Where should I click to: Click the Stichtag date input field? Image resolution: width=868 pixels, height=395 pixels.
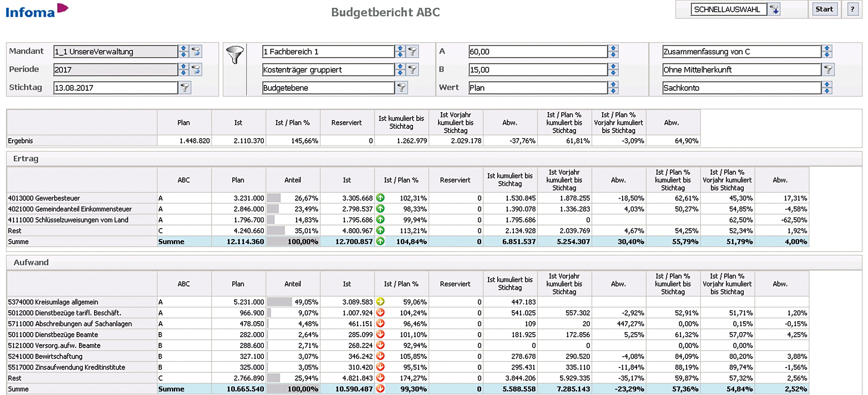pyautogui.click(x=115, y=88)
